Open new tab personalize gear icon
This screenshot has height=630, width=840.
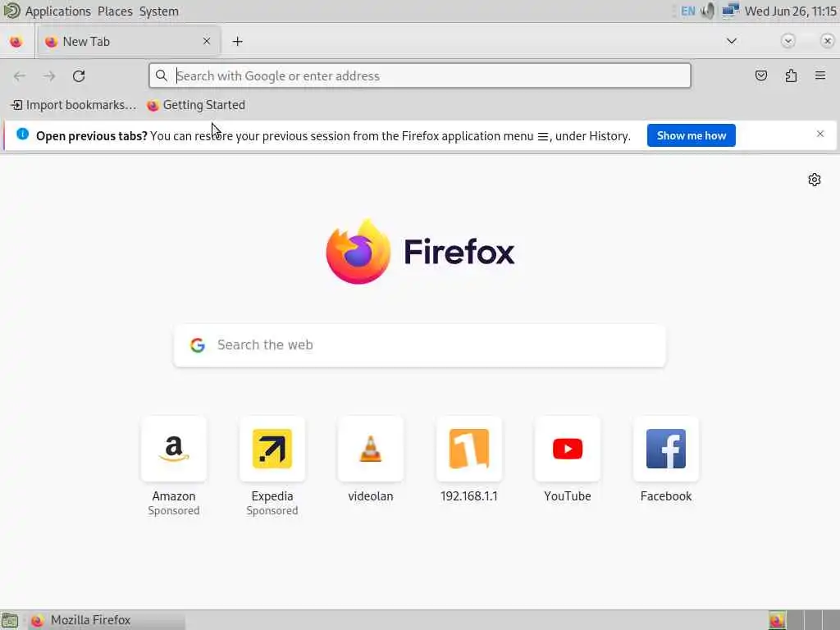[815, 180]
